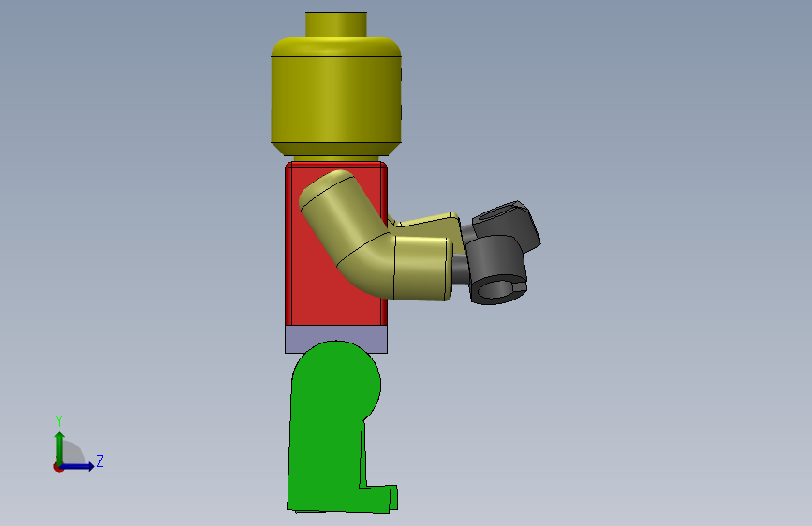Select the yellow minifigure head
Viewport: 812px width, 526px height.
(336, 98)
